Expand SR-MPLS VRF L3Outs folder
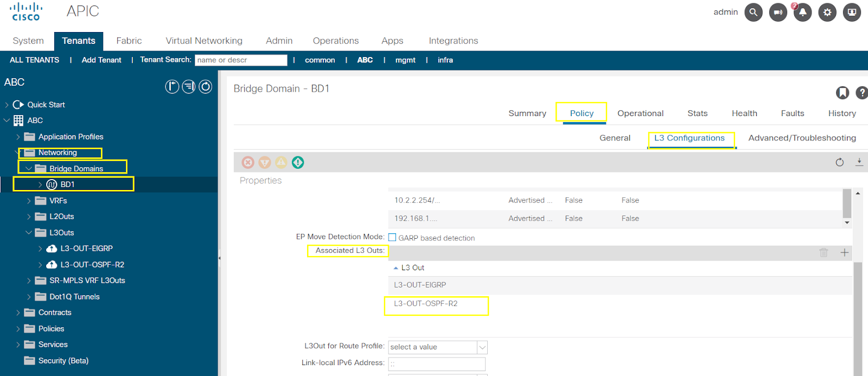This screenshot has height=376, width=868. pyautogui.click(x=29, y=281)
